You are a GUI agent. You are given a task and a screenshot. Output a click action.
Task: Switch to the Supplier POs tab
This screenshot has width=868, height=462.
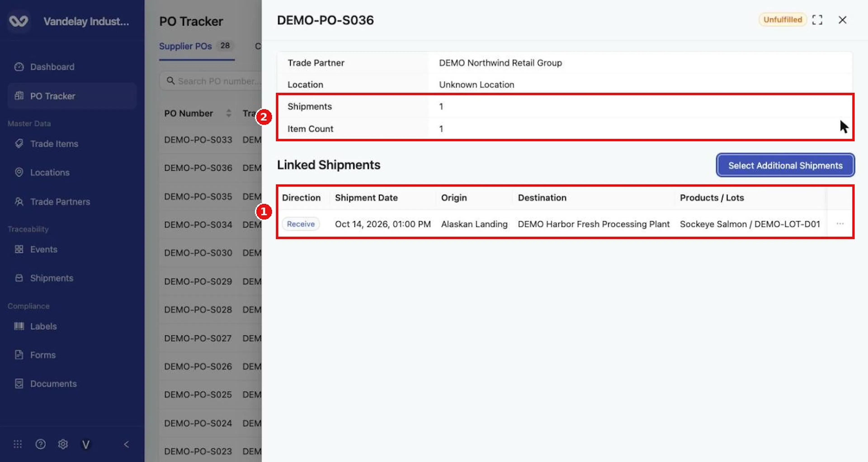196,46
